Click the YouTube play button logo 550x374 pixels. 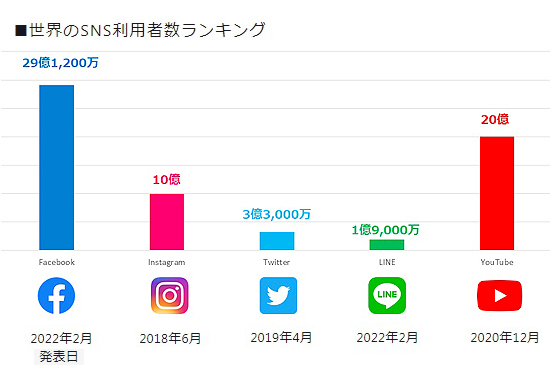499,296
